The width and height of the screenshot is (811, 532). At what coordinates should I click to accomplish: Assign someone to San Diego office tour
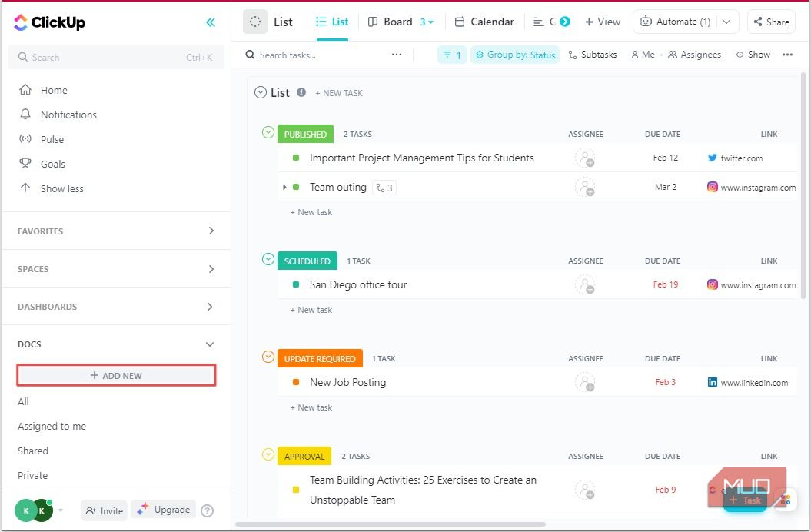(585, 284)
